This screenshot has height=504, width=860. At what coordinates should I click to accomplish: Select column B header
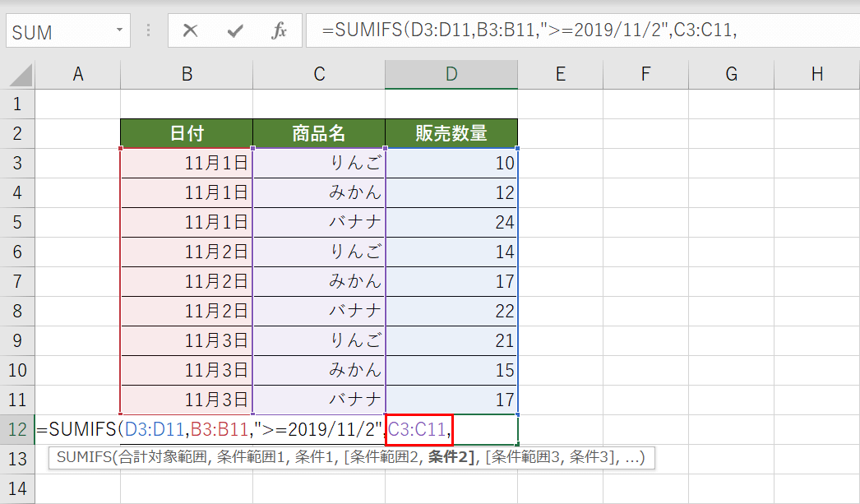point(187,74)
